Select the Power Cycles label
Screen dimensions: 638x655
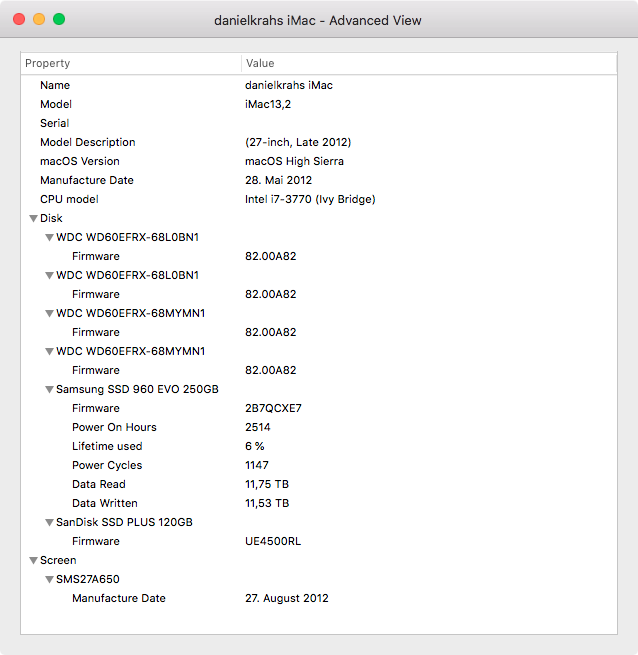tap(107, 465)
